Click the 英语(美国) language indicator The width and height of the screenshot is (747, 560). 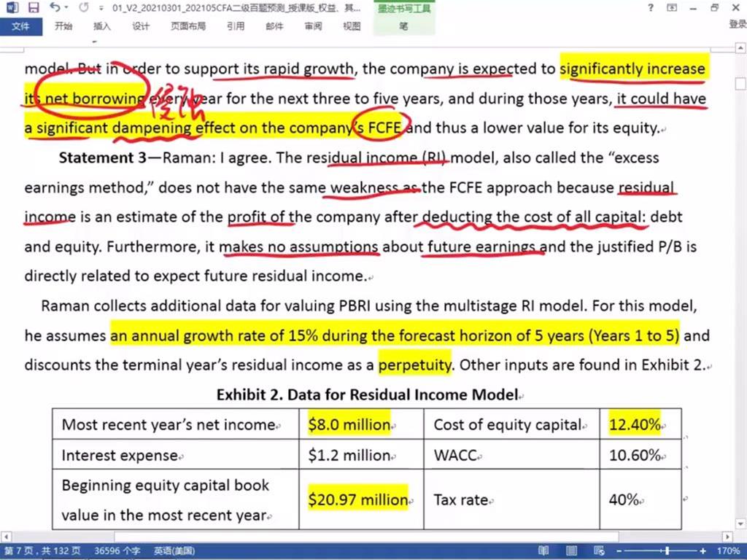174,551
